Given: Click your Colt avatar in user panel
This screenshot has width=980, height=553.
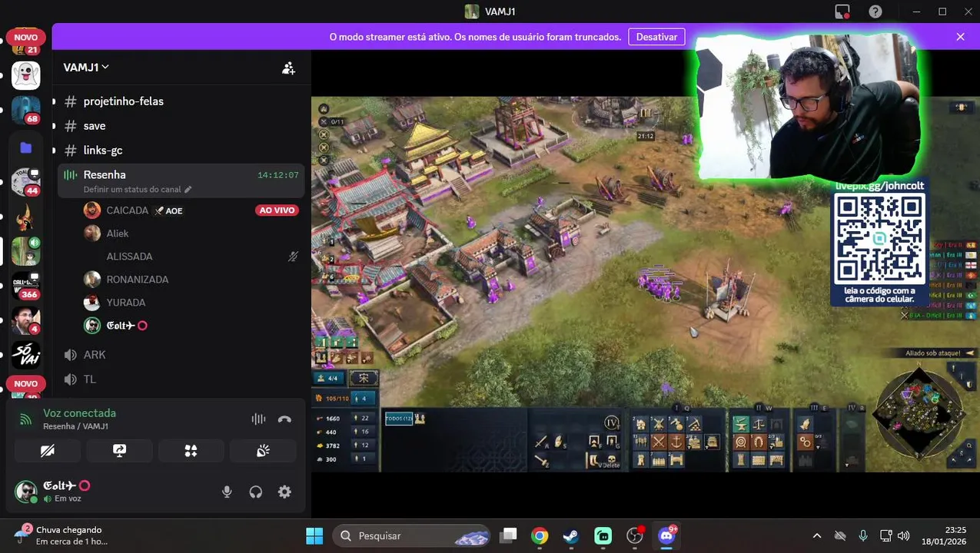Looking at the screenshot, I should [x=26, y=492].
